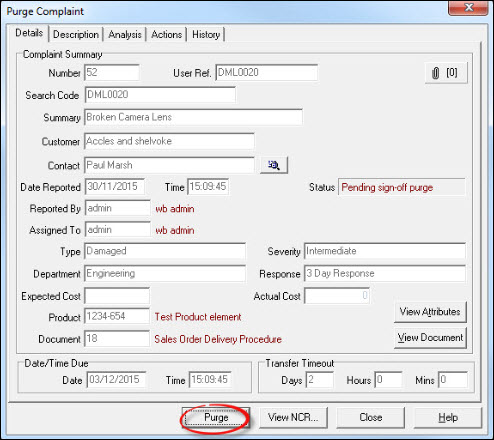This screenshot has height=440, width=494.
Task: Click the Expected Cost field
Action: tap(117, 296)
